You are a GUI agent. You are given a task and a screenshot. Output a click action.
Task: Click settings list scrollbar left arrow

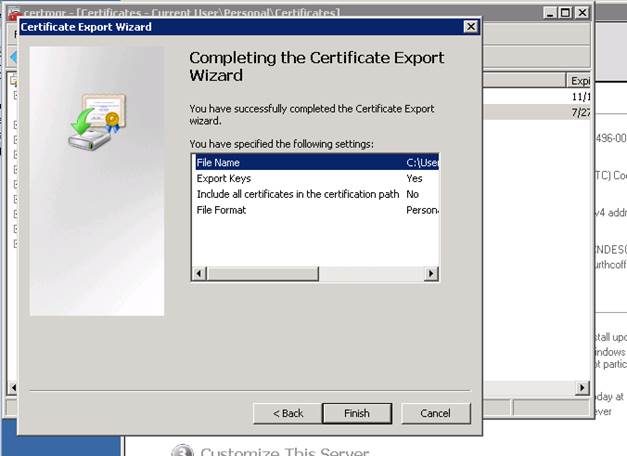[x=199, y=273]
